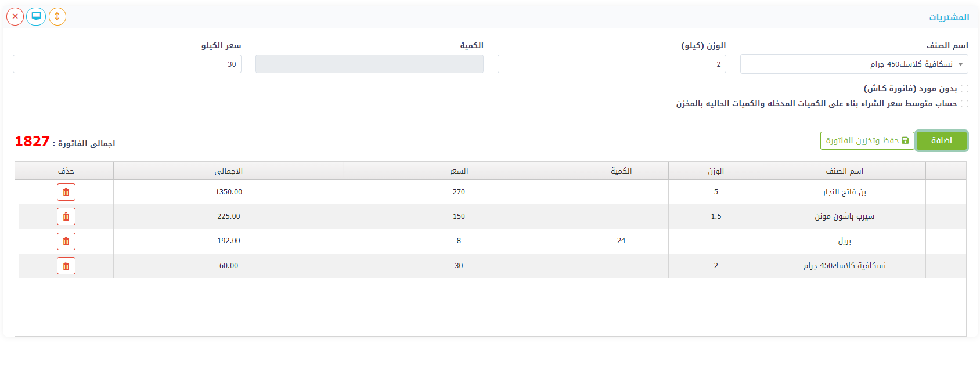
Task: Click the item name dropdown arrow
Action: pyautogui.click(x=960, y=64)
